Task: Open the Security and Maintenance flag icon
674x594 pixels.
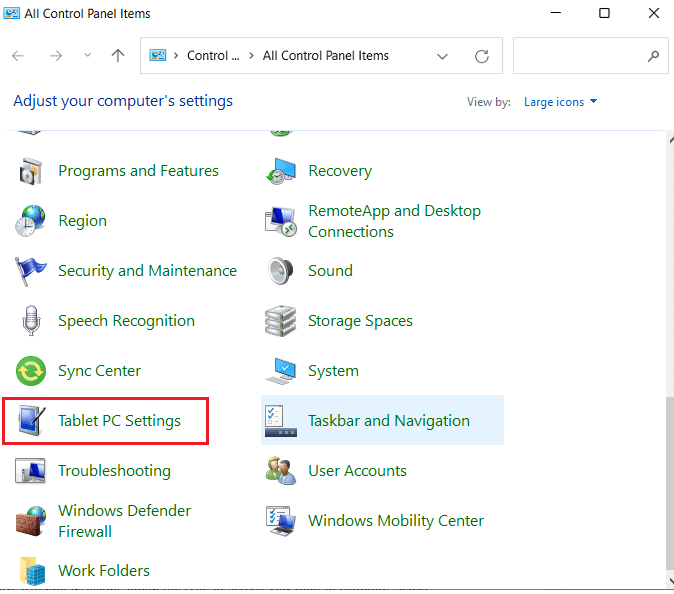Action: [x=32, y=271]
